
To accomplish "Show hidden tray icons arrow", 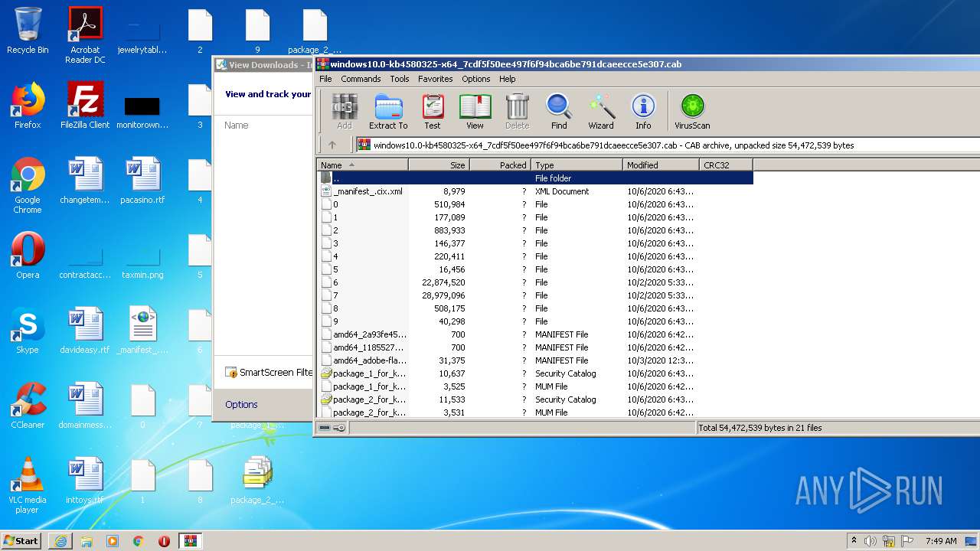I will click(854, 540).
